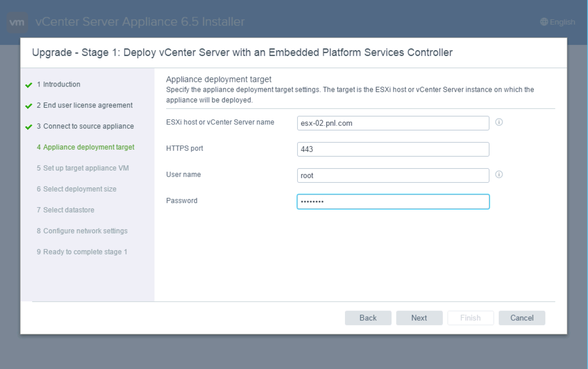The width and height of the screenshot is (588, 369).
Task: Click the info icon beside User name field
Action: 499,175
